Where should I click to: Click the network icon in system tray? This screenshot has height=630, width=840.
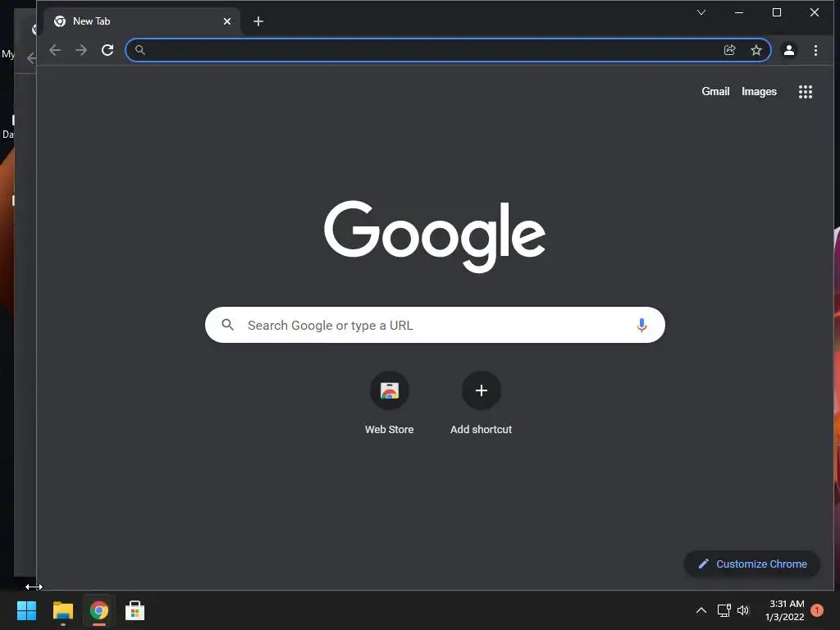click(x=724, y=610)
